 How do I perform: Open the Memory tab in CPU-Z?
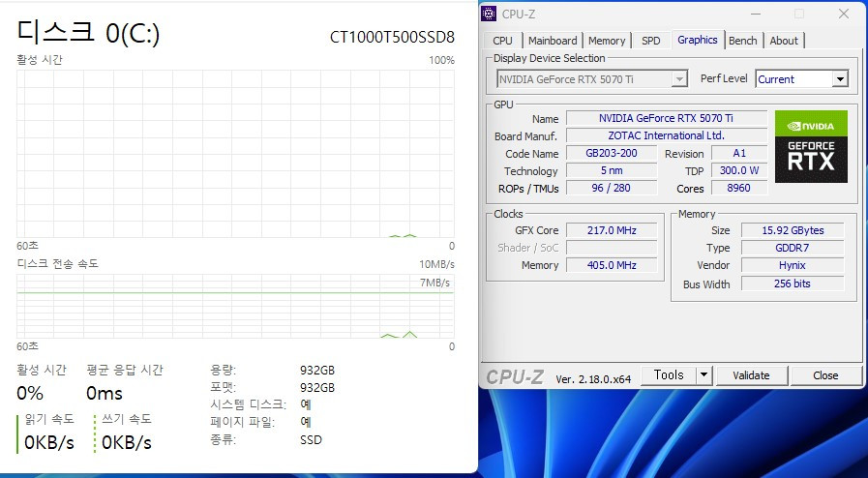[607, 41]
